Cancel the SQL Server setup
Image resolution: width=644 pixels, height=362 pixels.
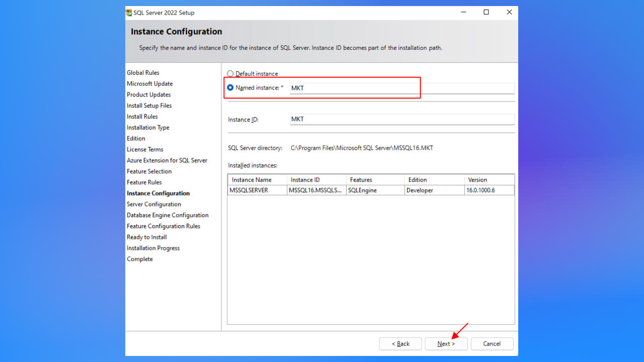[492, 344]
